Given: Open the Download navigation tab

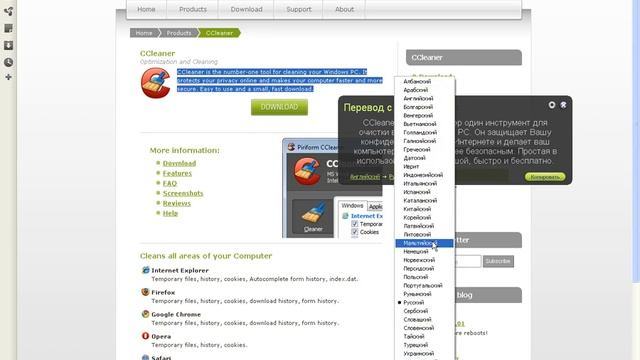Looking at the screenshot, I should (246, 9).
